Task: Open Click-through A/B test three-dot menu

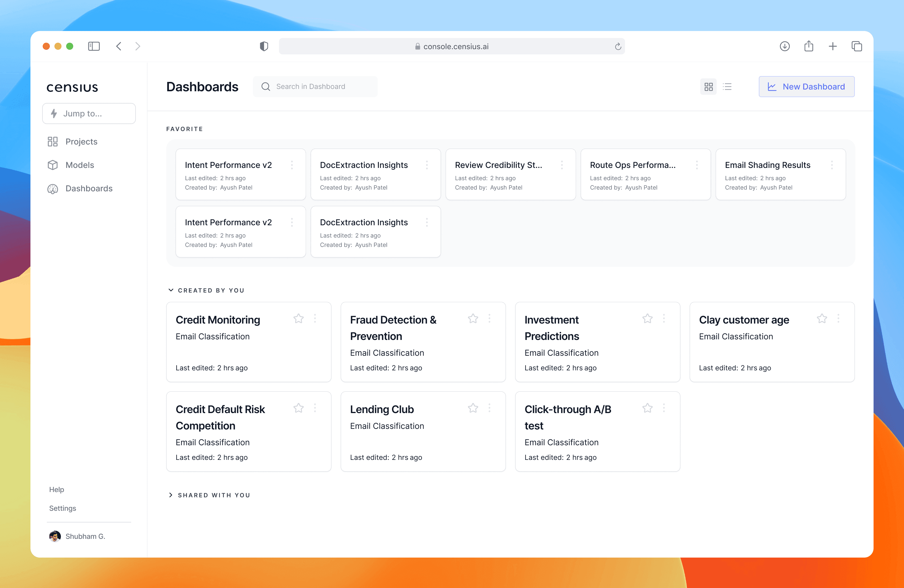Action: click(664, 408)
